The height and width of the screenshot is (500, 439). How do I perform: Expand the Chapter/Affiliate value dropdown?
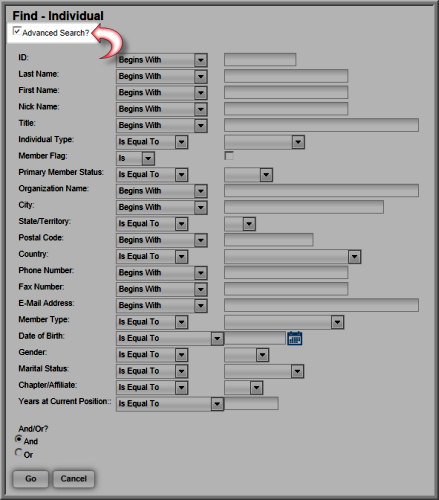(x=244, y=388)
